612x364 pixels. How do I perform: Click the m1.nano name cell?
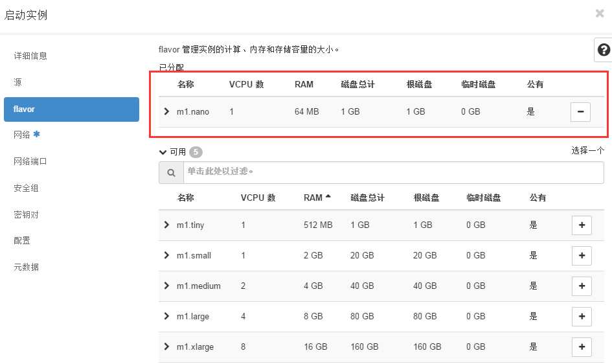click(193, 112)
